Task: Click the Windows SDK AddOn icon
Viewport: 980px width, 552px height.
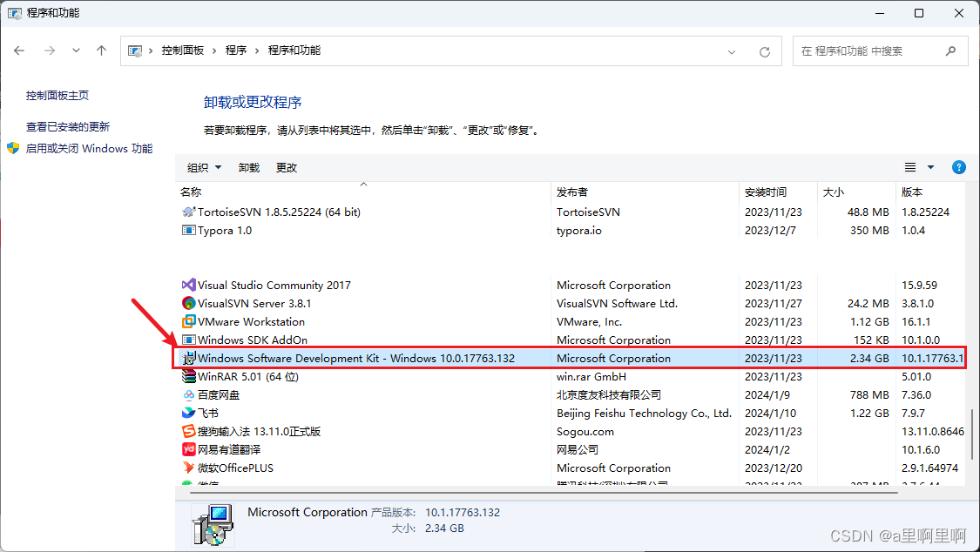Action: pyautogui.click(x=189, y=340)
